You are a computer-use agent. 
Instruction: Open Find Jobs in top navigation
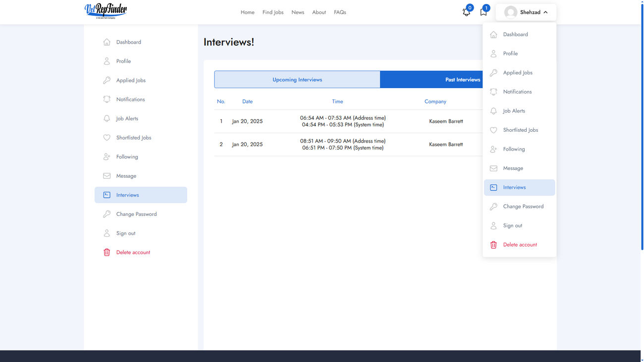pos(273,12)
